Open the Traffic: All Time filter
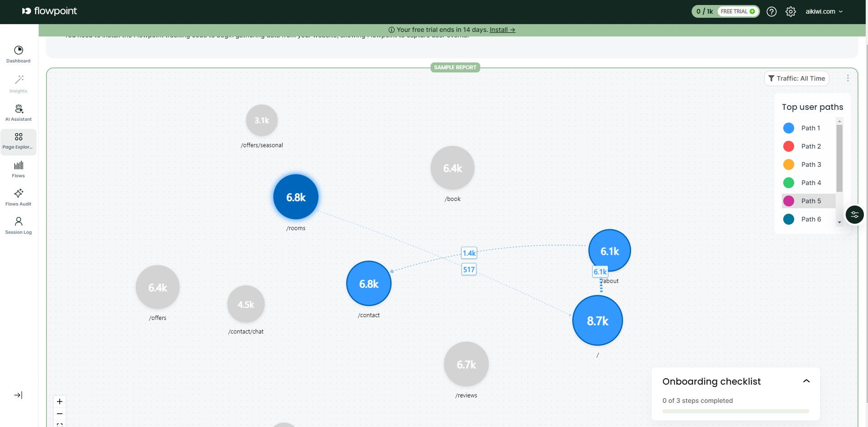 point(796,78)
